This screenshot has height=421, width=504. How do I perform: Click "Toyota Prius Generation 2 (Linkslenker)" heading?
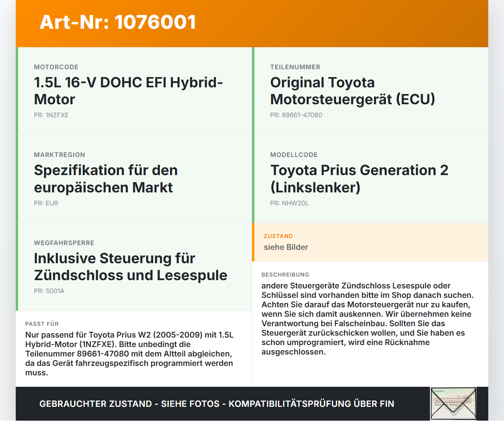[359, 179]
